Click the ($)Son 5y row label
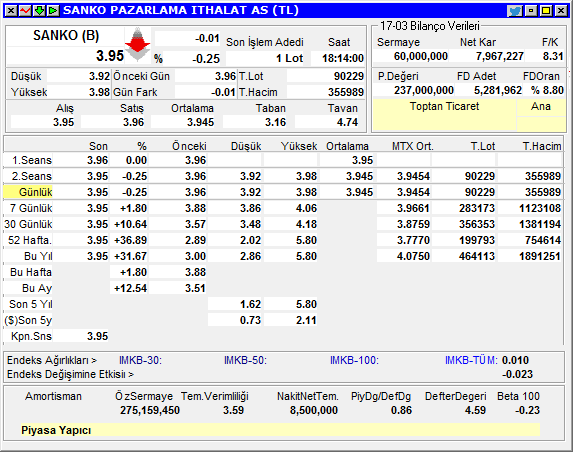Screen dimensions: 573x452 [28, 320]
